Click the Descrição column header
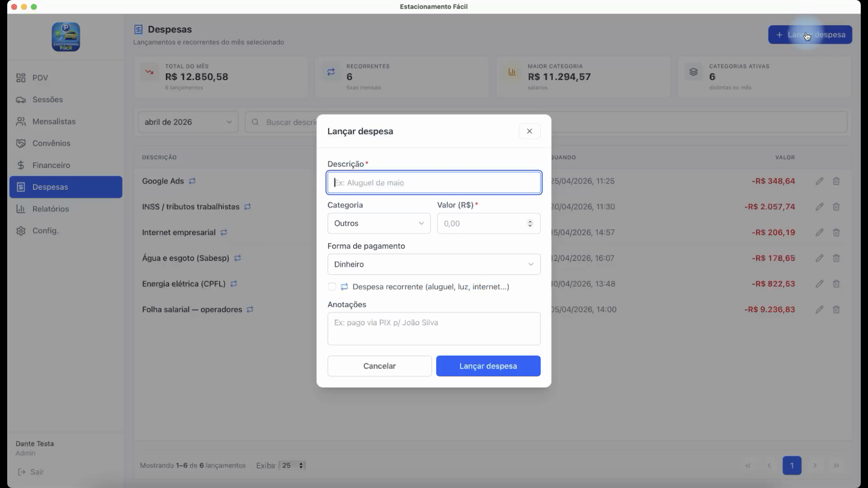This screenshot has width=868, height=488. [159, 157]
